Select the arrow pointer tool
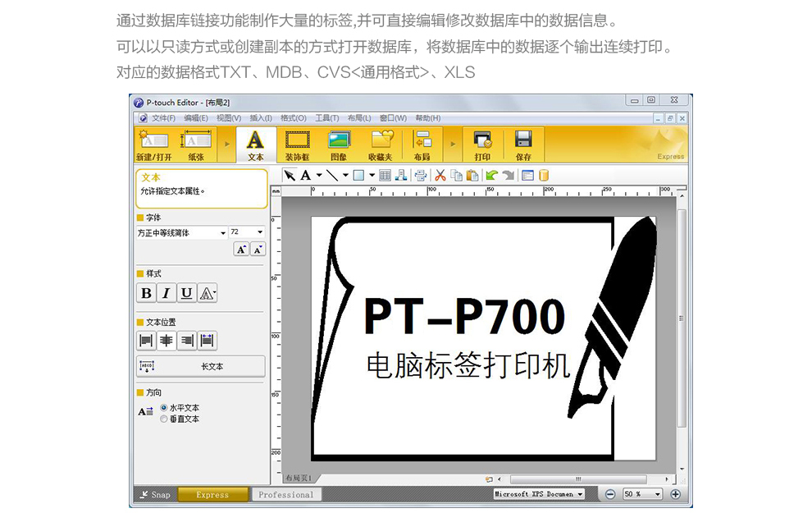The height and width of the screenshot is (513, 812). click(290, 176)
